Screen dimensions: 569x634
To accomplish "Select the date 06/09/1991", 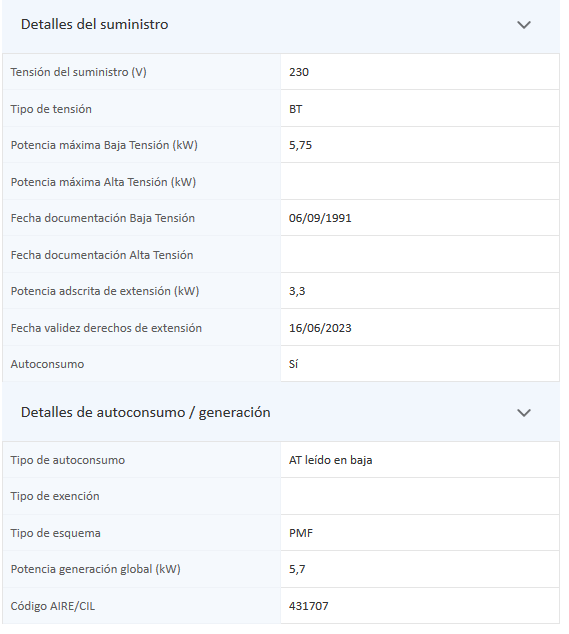I will (x=320, y=218).
